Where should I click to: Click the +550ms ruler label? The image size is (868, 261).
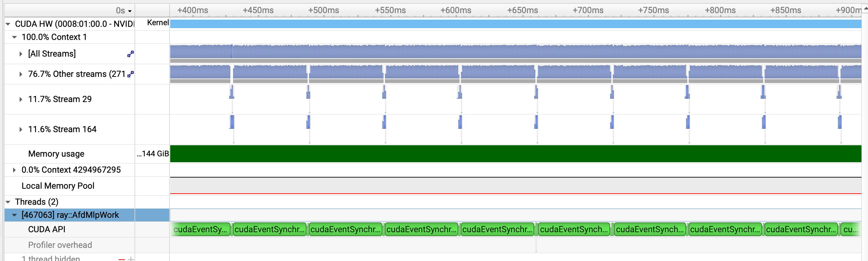pyautogui.click(x=390, y=10)
